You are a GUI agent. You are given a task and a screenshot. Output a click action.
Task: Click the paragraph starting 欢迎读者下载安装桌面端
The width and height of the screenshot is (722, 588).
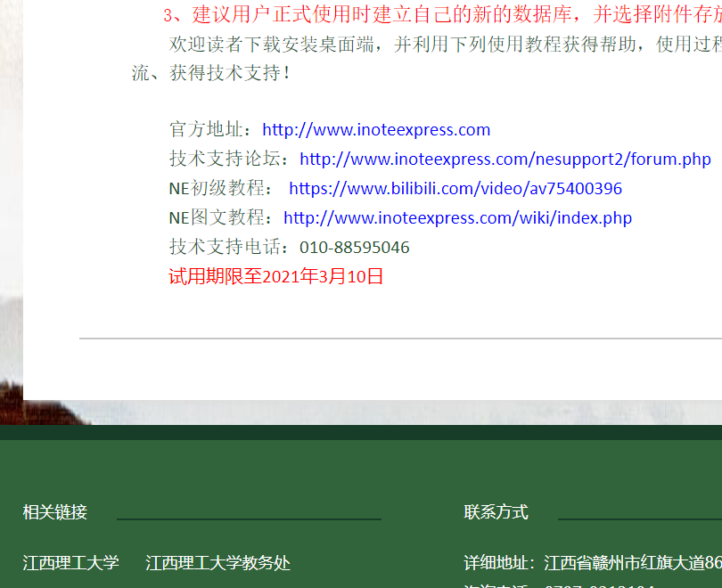446,45
